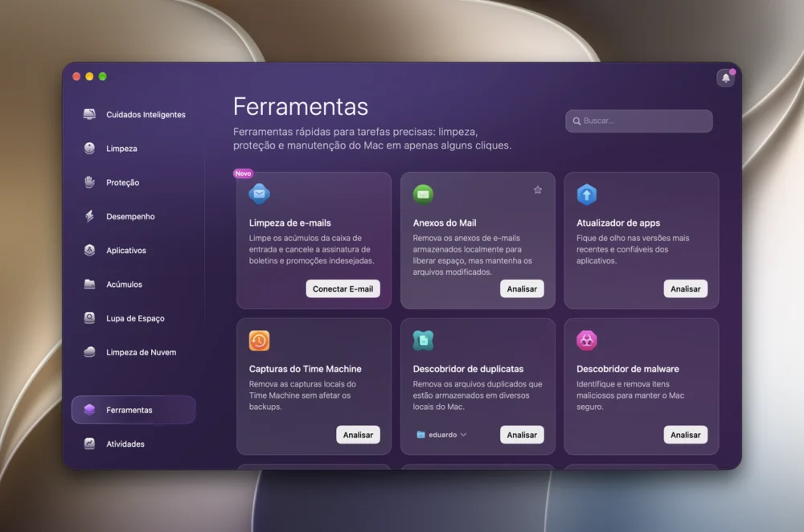Click the eduardo folder icon
This screenshot has width=804, height=532.
(420, 435)
